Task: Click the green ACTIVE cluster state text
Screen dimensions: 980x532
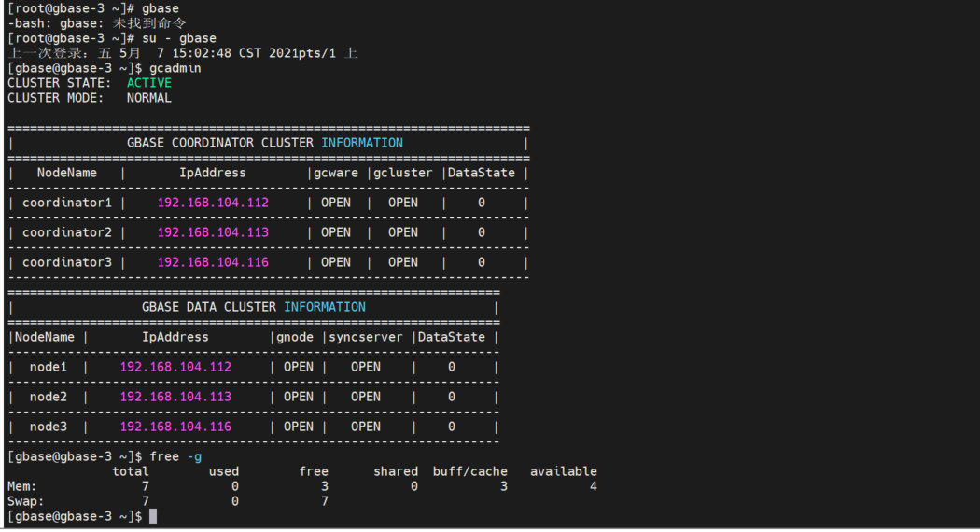Action: click(x=148, y=83)
